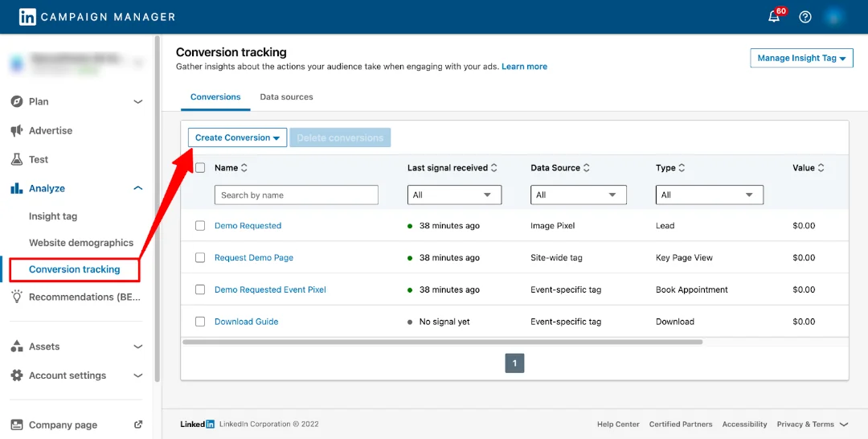Click the sidebar vertical scrollbar
The image size is (868, 439).
pos(158,209)
